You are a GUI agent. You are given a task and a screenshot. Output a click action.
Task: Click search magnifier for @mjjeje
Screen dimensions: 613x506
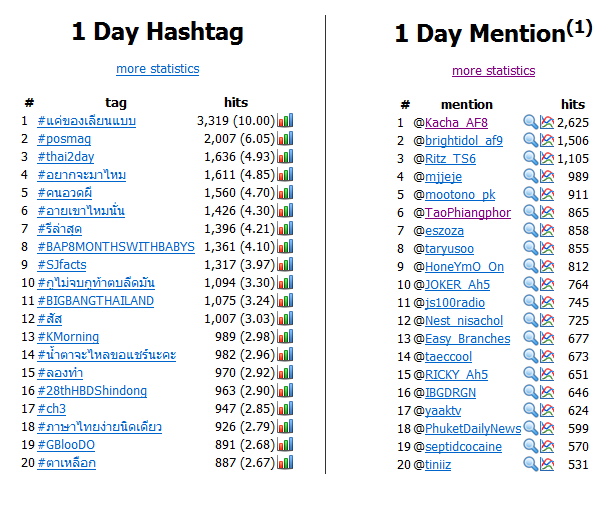click(531, 176)
